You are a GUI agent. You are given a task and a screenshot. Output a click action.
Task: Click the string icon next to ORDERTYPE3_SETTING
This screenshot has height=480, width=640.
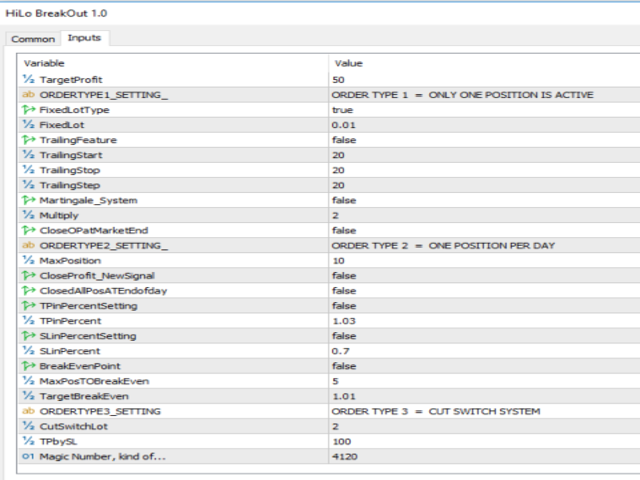pyautogui.click(x=28, y=411)
